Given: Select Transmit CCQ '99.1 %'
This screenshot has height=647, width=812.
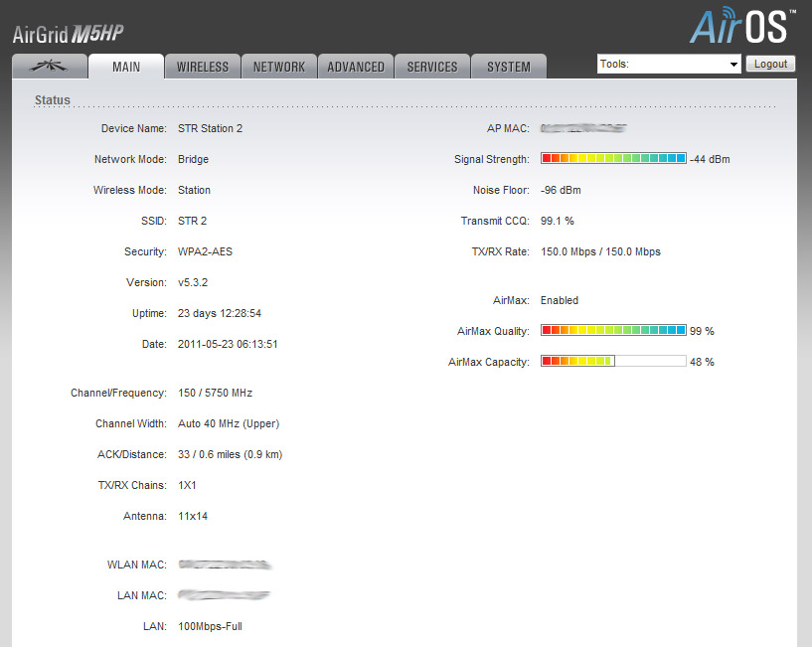Looking at the screenshot, I should (558, 221).
